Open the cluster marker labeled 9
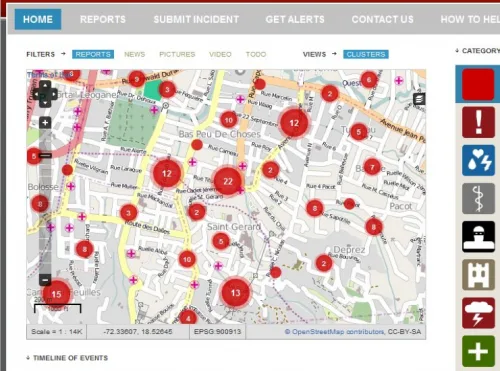 tap(137, 79)
